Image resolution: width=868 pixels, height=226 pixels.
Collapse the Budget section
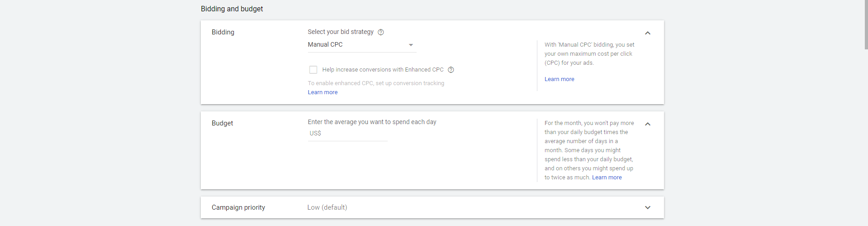(648, 124)
